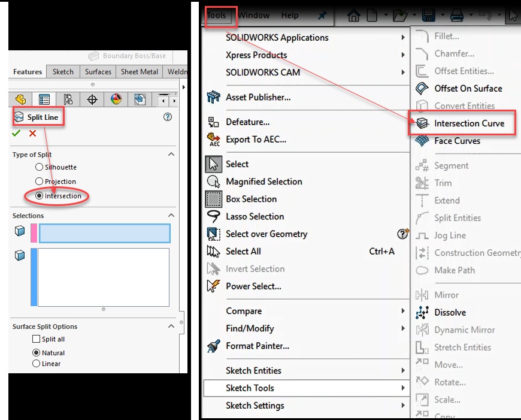This screenshot has width=521, height=420.
Task: Click the pink splitting bodies selection box
Action: 105,233
